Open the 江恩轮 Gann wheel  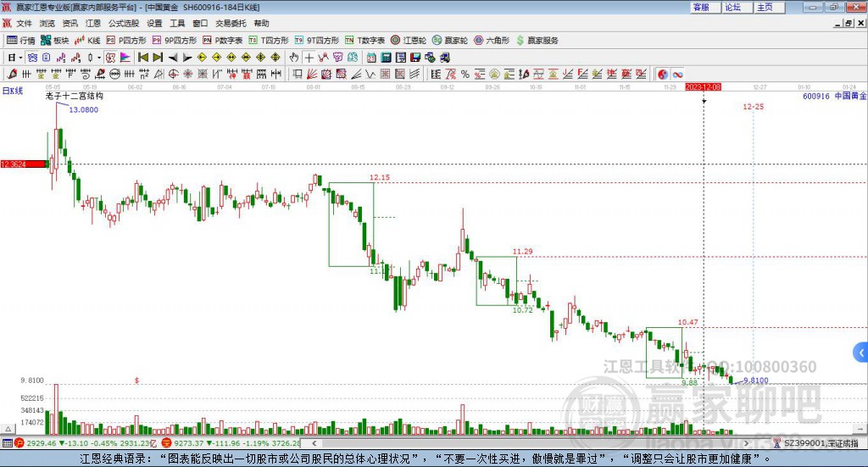(x=409, y=41)
